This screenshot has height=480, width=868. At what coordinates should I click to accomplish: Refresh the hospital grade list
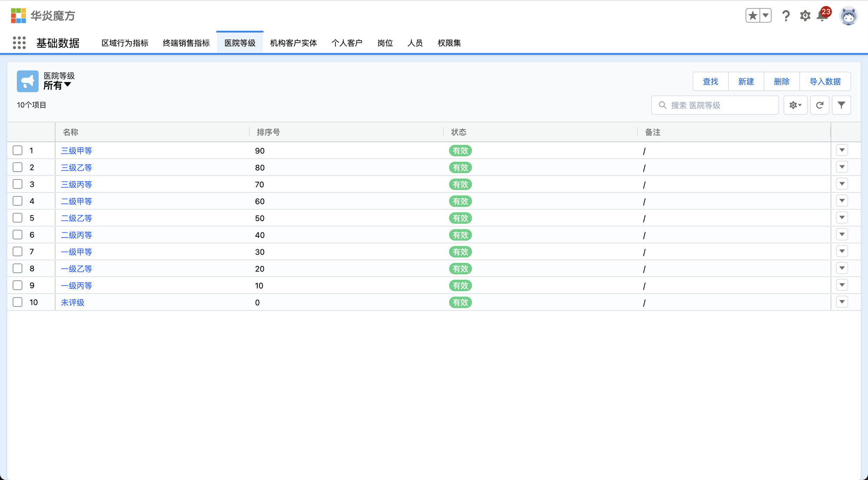pos(819,105)
